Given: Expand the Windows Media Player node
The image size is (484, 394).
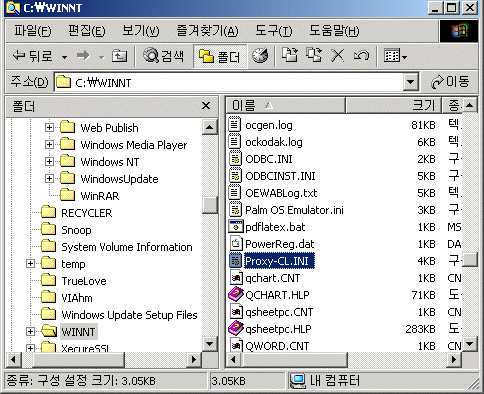Looking at the screenshot, I should [x=49, y=145].
